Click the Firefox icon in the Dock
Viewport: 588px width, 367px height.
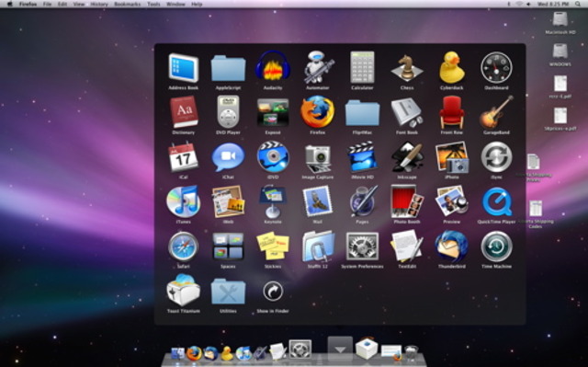[x=194, y=352]
